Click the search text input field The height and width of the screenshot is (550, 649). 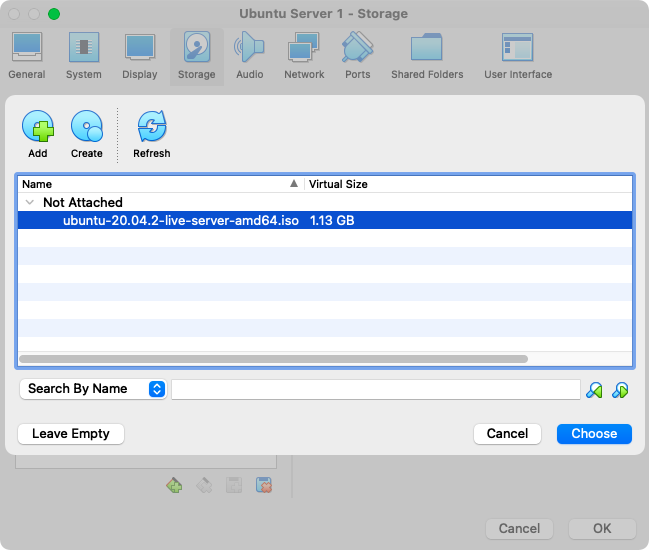(x=375, y=389)
